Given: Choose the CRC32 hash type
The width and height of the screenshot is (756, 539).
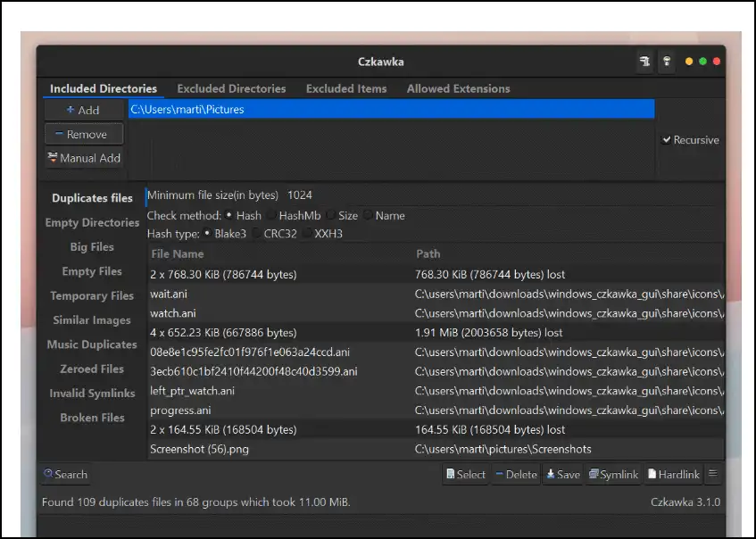Looking at the screenshot, I should [257, 234].
